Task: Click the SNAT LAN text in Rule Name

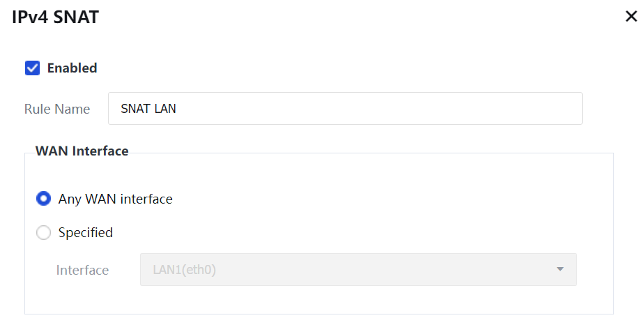Action: [148, 109]
